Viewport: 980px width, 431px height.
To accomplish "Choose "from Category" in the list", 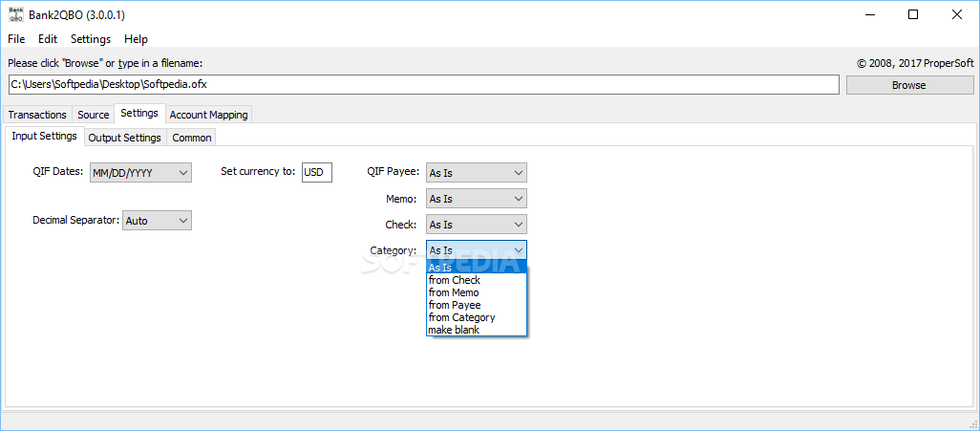I will tap(477, 318).
